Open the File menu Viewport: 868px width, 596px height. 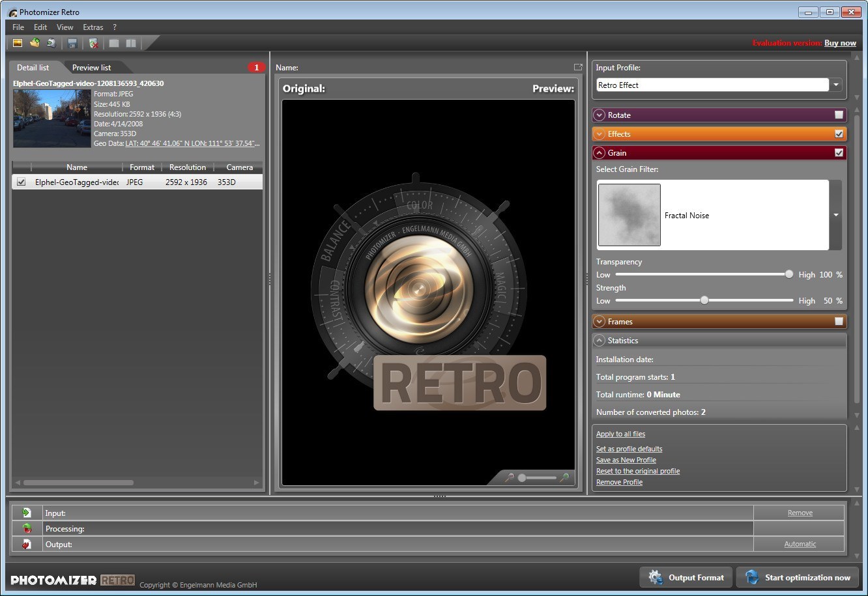click(x=18, y=27)
